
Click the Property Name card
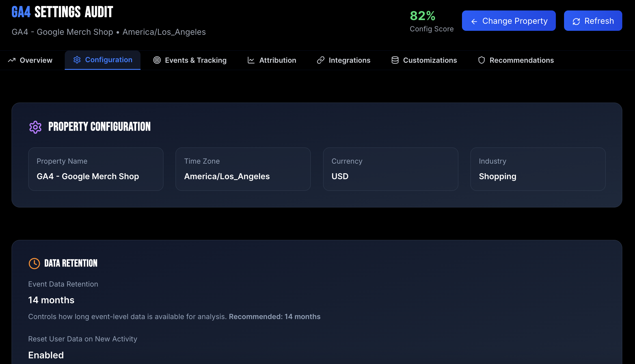point(96,169)
